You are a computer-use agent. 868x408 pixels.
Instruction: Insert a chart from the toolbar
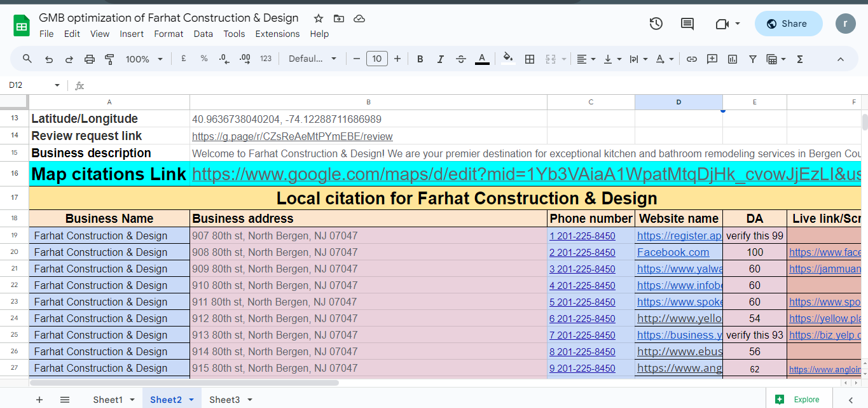click(x=732, y=58)
